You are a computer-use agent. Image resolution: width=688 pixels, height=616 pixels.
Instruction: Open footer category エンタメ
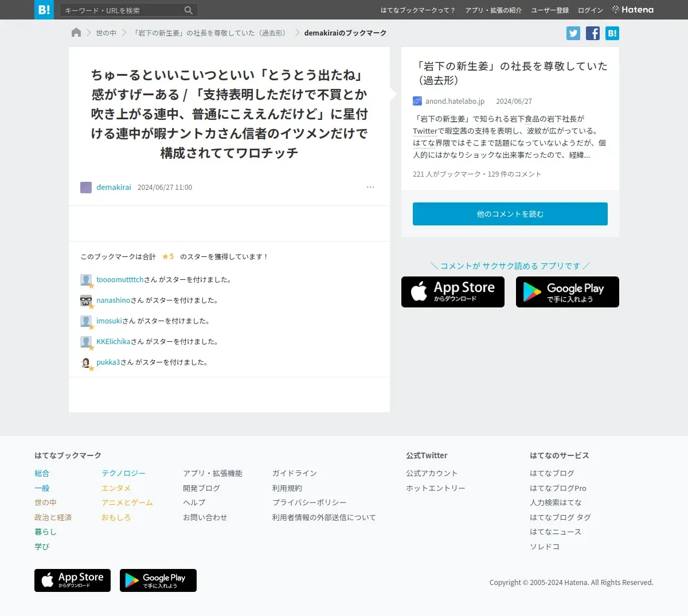[x=116, y=488]
